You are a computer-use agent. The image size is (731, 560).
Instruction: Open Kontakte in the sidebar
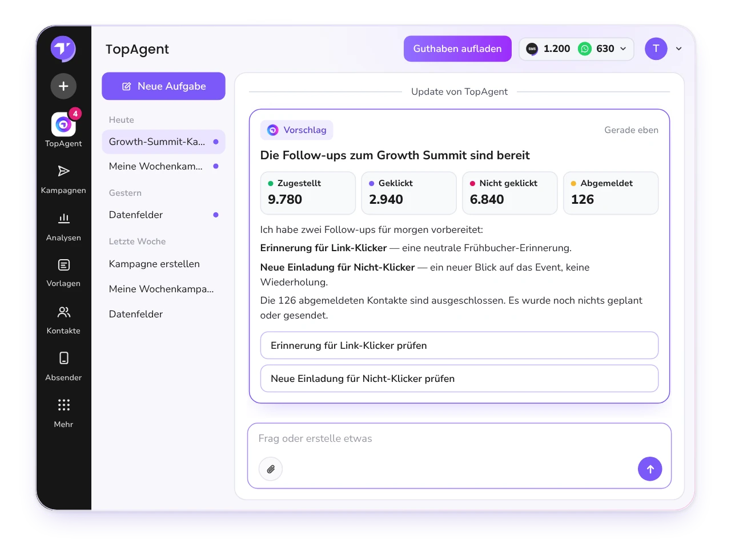pyautogui.click(x=63, y=320)
